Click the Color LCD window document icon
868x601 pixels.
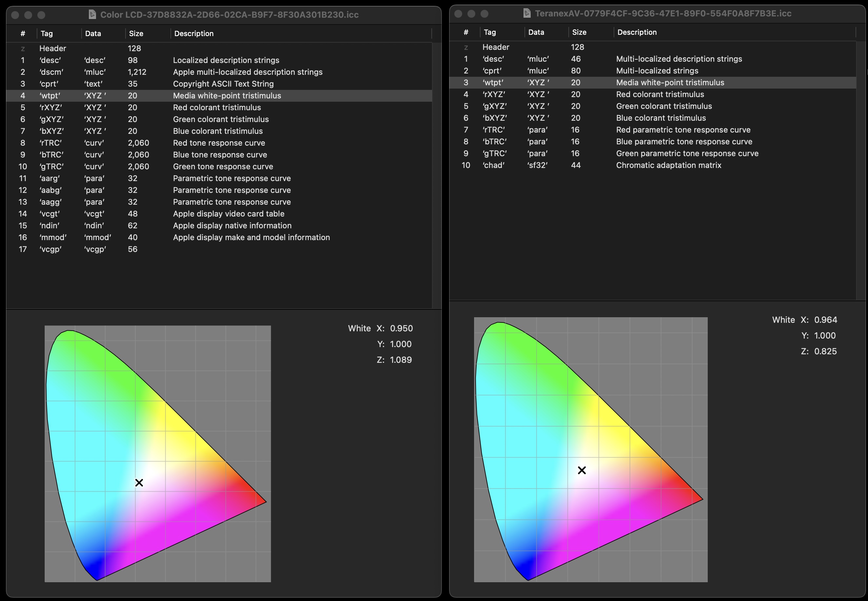[x=92, y=14]
